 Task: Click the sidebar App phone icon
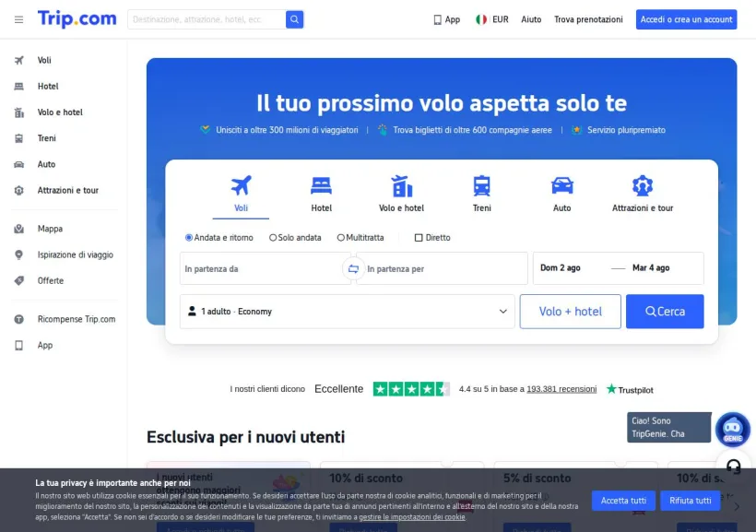tap(18, 346)
